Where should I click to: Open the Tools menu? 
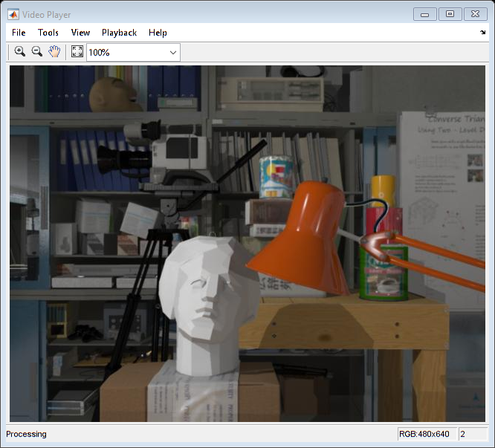pos(48,33)
